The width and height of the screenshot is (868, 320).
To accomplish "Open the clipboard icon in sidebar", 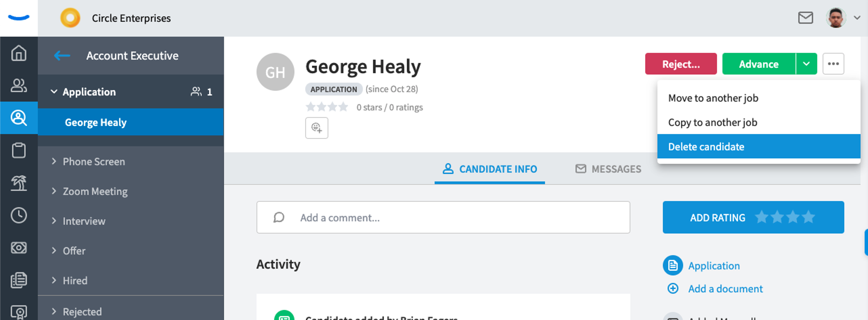I will pos(19,150).
